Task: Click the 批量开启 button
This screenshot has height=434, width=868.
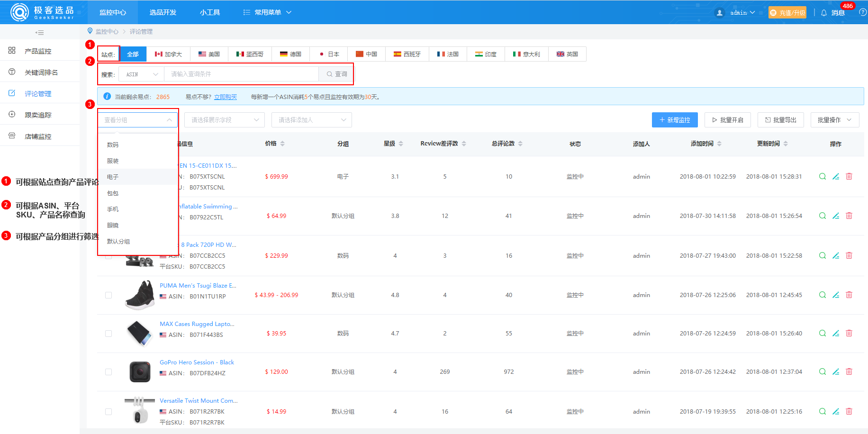Action: pyautogui.click(x=728, y=120)
